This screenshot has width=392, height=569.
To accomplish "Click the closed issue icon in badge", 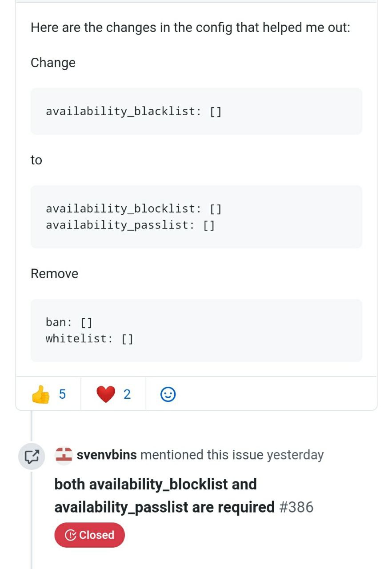I will 70,535.
